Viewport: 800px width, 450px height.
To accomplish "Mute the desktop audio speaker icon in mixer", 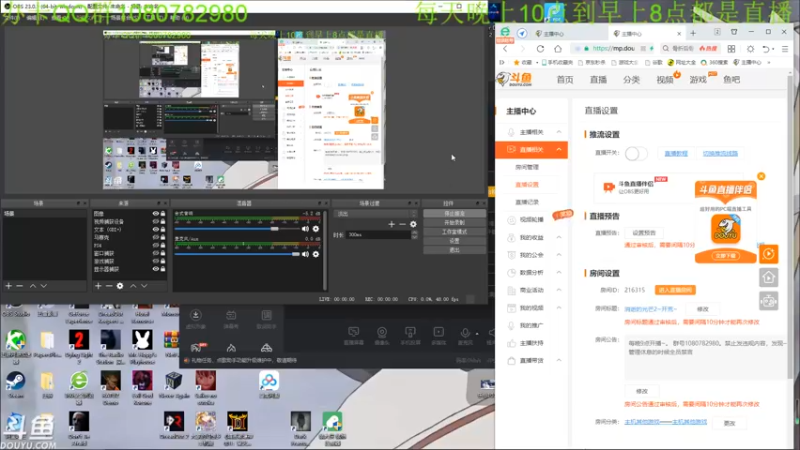I will pos(305,229).
